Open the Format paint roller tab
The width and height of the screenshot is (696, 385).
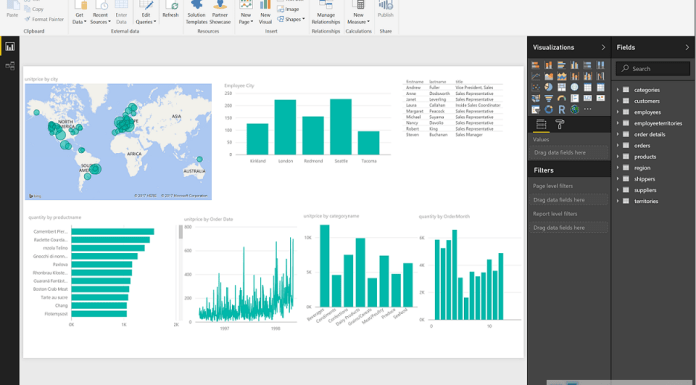click(x=560, y=124)
